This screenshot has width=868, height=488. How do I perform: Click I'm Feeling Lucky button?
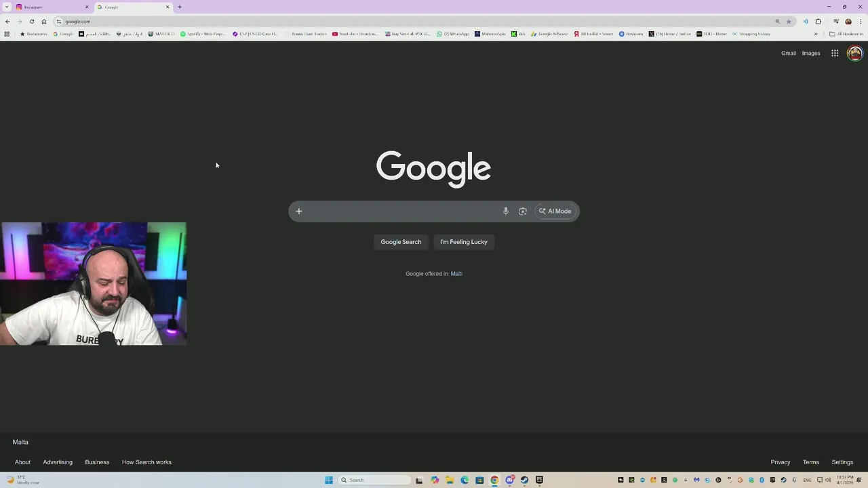click(464, 242)
